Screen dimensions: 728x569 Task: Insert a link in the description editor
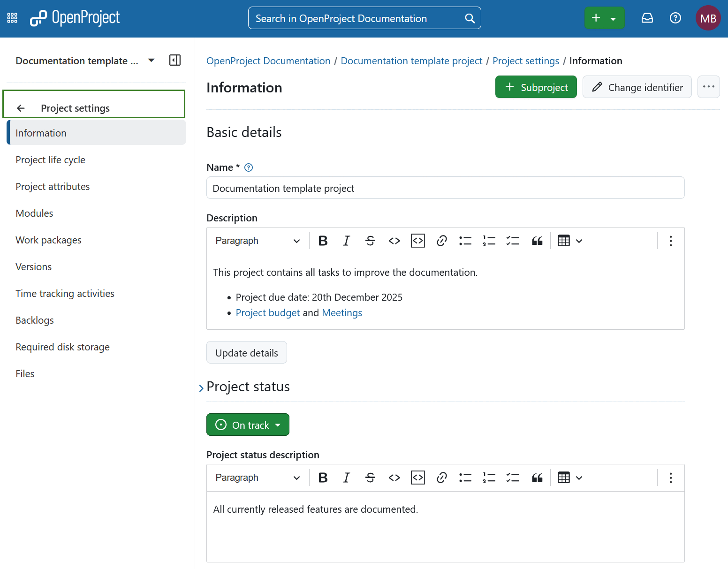[x=441, y=240]
